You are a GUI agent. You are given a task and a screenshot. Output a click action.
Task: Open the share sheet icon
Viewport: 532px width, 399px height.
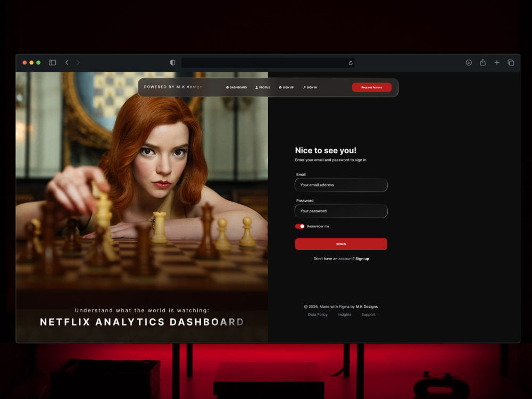[x=483, y=62]
